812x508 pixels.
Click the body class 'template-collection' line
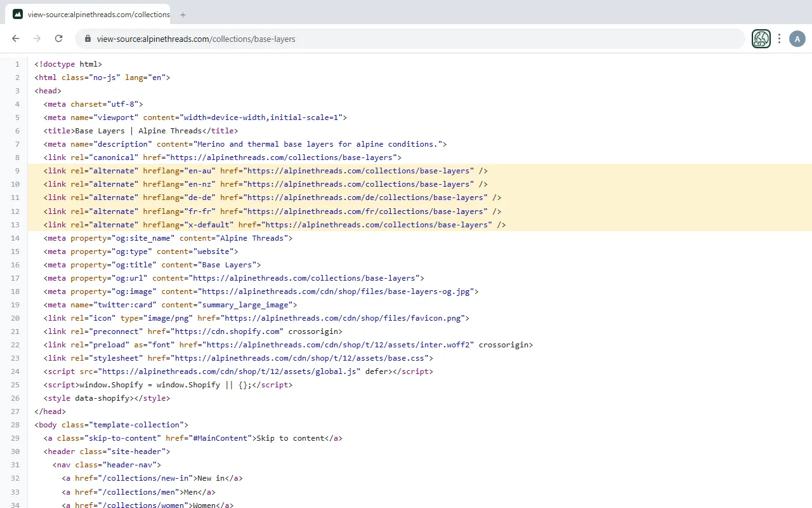pos(111,425)
